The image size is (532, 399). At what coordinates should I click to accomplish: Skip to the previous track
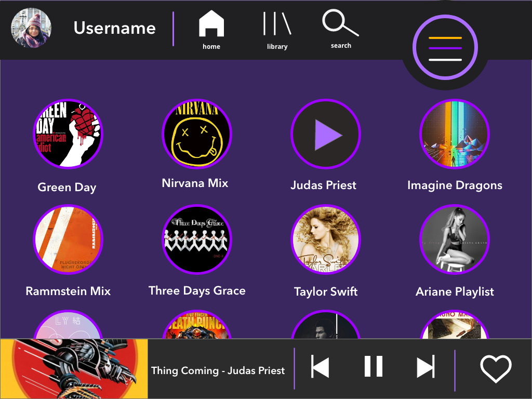(x=320, y=366)
